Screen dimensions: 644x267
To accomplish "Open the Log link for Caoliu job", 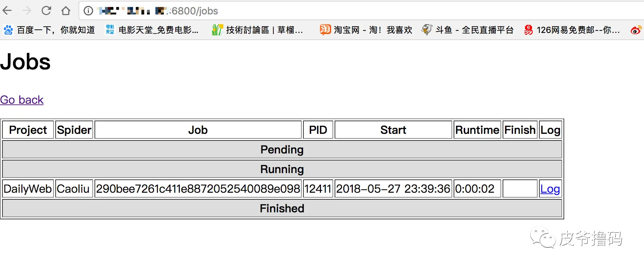I will point(550,189).
